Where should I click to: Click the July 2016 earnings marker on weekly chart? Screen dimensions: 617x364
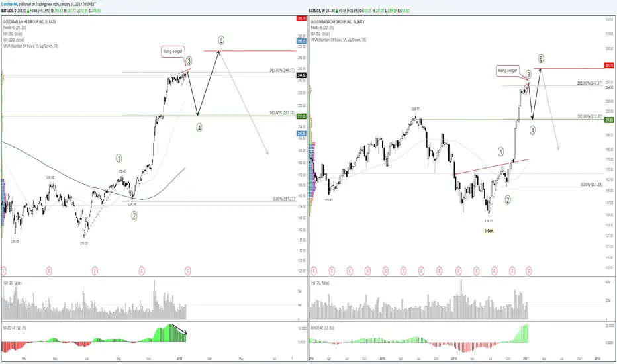tap(495, 271)
